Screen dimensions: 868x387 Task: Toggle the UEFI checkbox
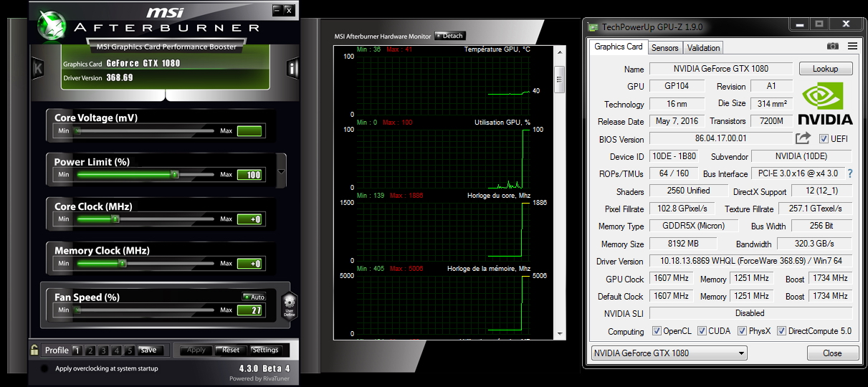pyautogui.click(x=824, y=139)
